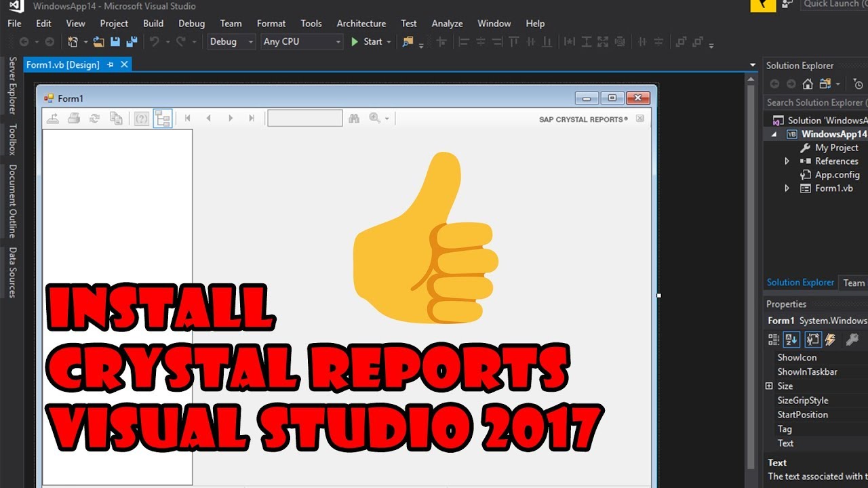Viewport: 868px width, 488px height.
Task: New Project toolbar icon
Action: pyautogui.click(x=73, y=42)
